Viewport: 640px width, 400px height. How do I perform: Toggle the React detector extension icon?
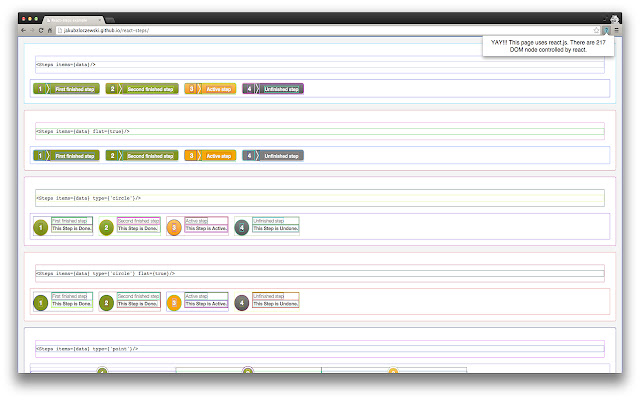coord(607,30)
